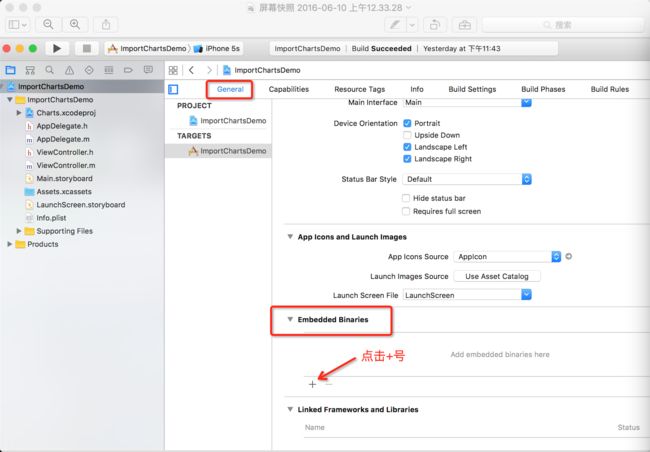This screenshot has height=452, width=650.
Task: Select Main.storyboard in the navigator
Action: pos(64,179)
